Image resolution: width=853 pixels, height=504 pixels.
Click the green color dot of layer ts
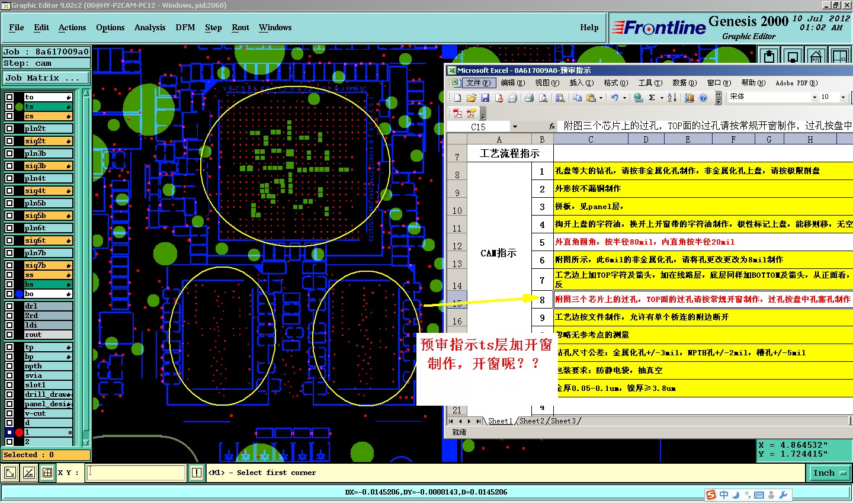19,107
